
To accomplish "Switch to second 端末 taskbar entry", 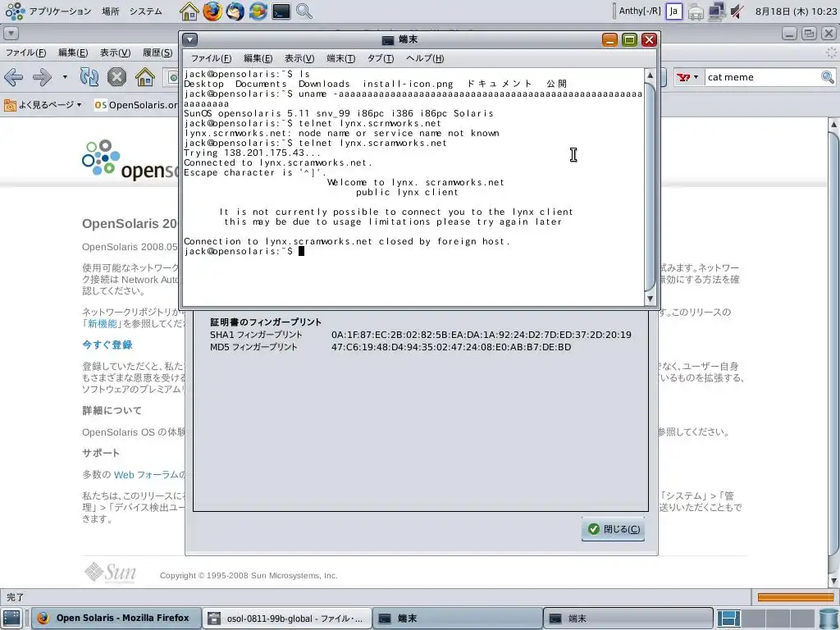I will coord(628,619).
